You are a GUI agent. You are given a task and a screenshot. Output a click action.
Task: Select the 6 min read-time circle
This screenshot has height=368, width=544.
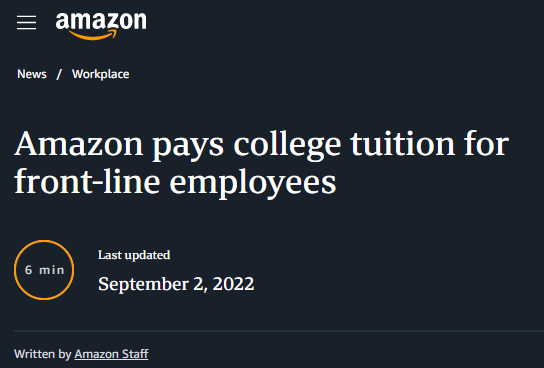coord(44,270)
